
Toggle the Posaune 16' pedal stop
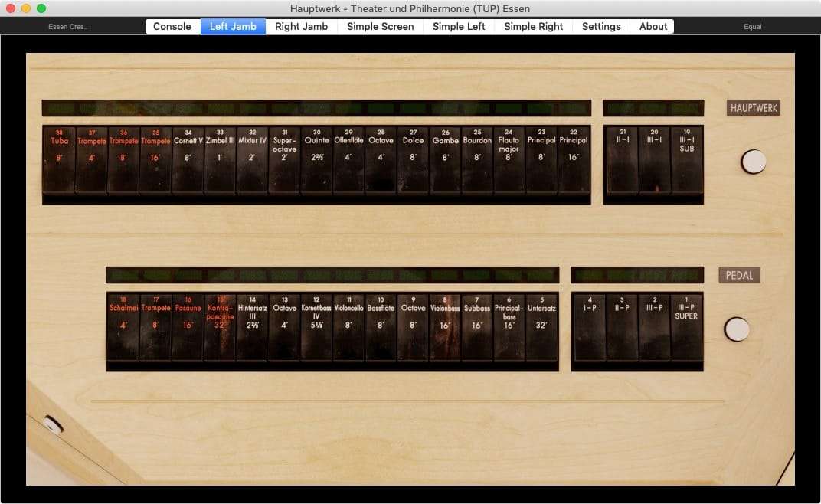pyautogui.click(x=188, y=327)
